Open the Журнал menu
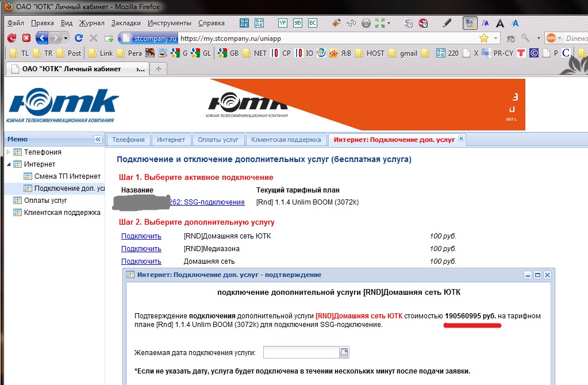 tap(92, 23)
